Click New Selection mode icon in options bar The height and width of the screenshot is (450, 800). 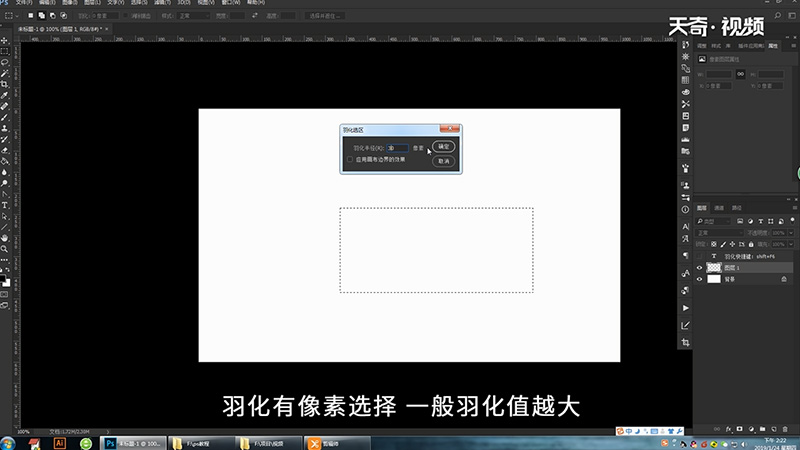31,16
